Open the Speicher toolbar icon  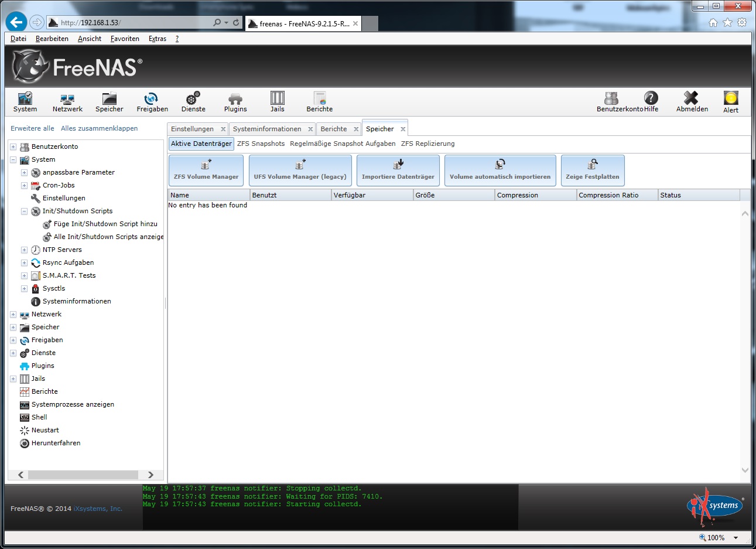pyautogui.click(x=110, y=102)
